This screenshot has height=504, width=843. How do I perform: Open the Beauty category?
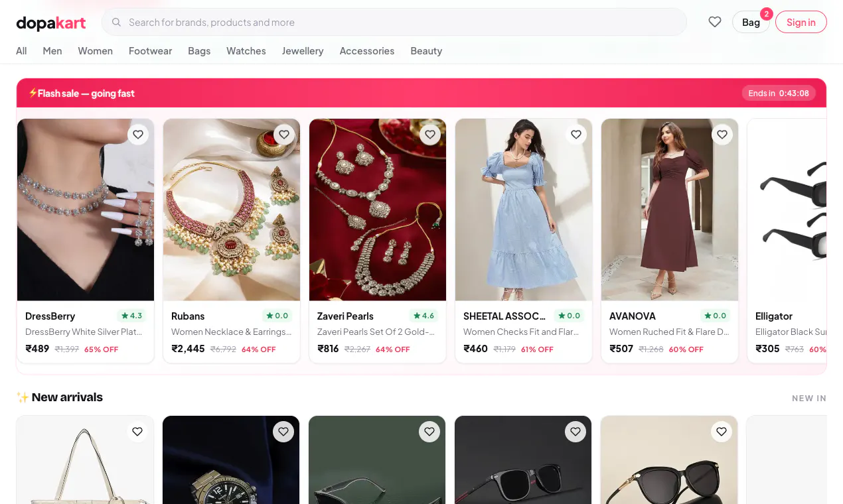(x=426, y=51)
